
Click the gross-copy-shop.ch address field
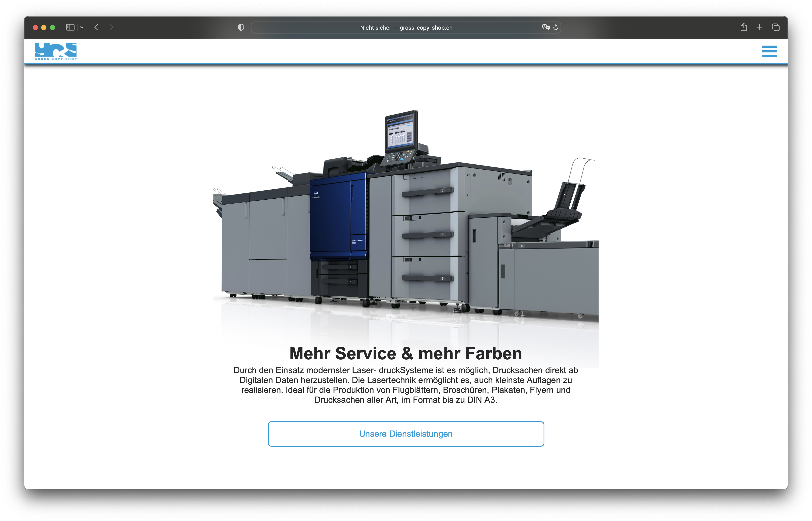click(x=406, y=28)
